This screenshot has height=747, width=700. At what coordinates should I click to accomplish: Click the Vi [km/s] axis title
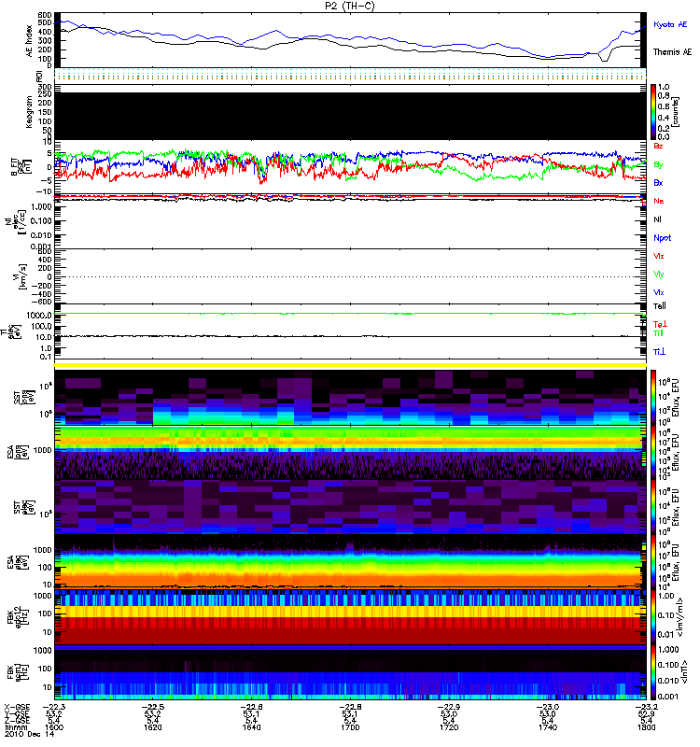coord(21,276)
